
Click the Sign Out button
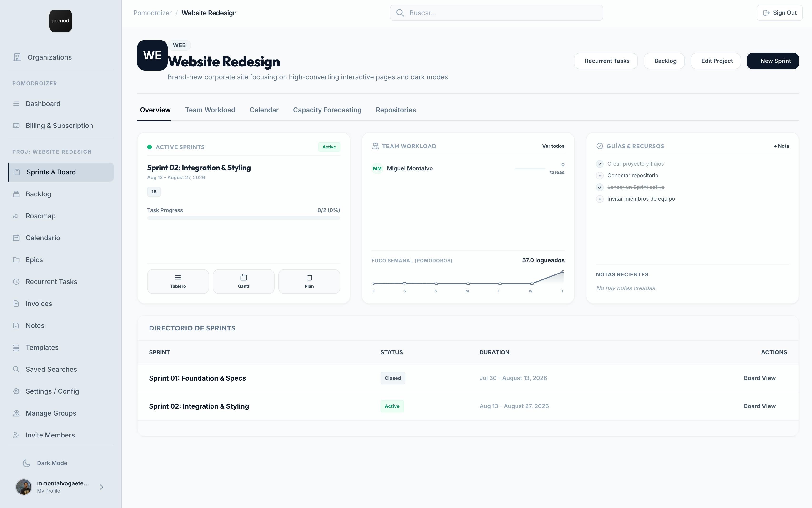pyautogui.click(x=779, y=13)
